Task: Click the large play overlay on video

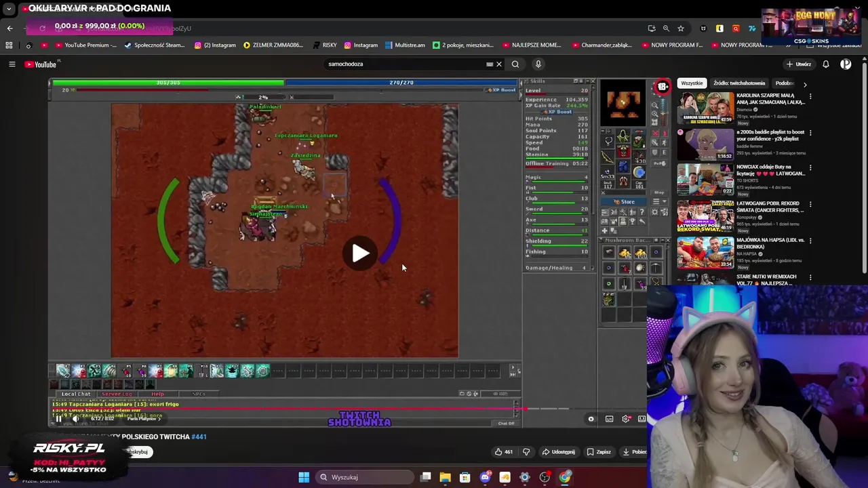Action: 360,253
